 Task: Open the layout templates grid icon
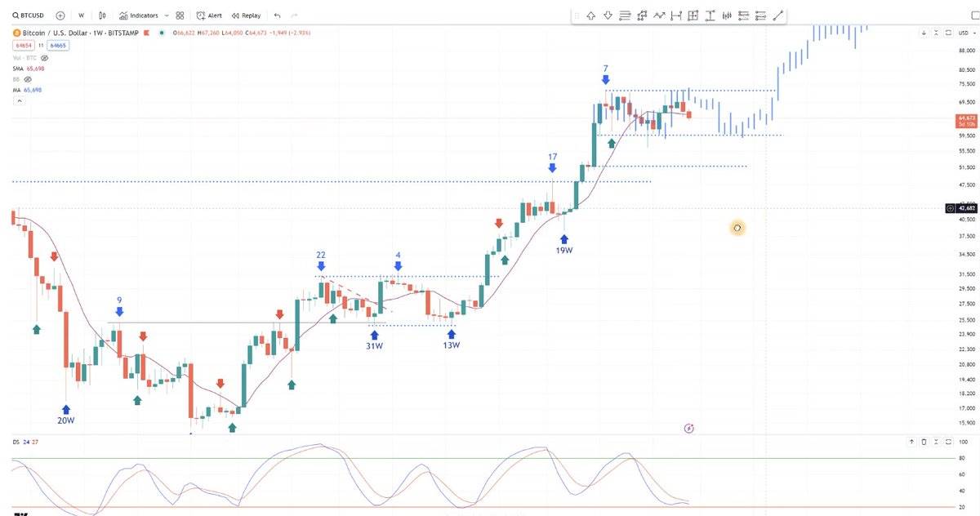pos(180,15)
